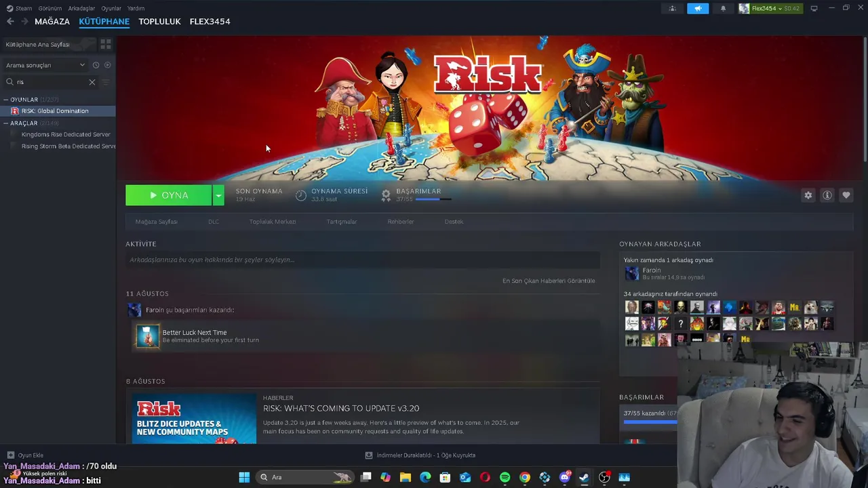Viewport: 868px width, 488px height.
Task: Open the Destek link
Action: click(x=454, y=222)
